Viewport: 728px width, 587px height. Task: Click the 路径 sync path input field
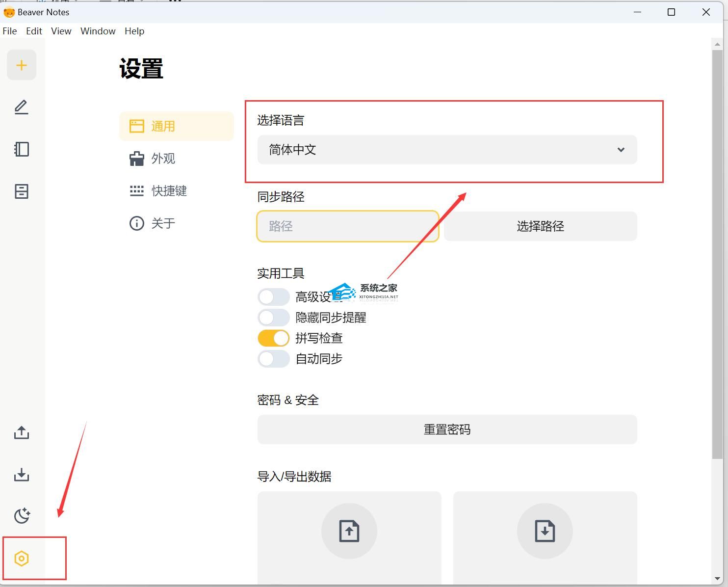point(348,226)
